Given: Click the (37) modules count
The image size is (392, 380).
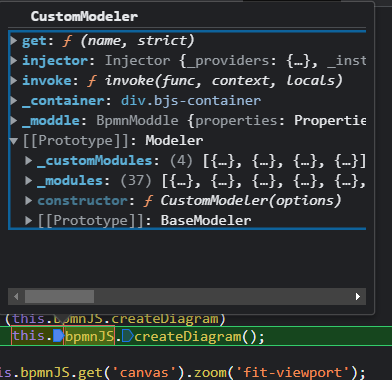Looking at the screenshot, I should coord(136,181).
